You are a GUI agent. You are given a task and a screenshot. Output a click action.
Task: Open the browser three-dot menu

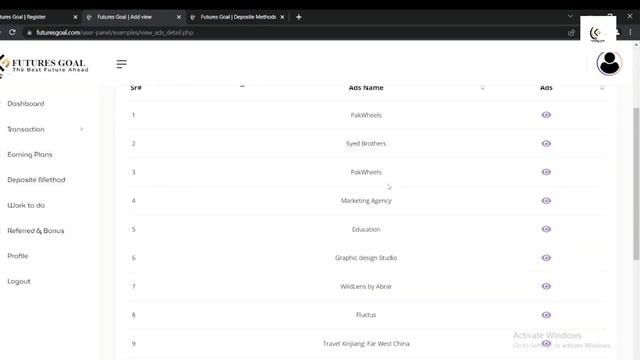631,32
